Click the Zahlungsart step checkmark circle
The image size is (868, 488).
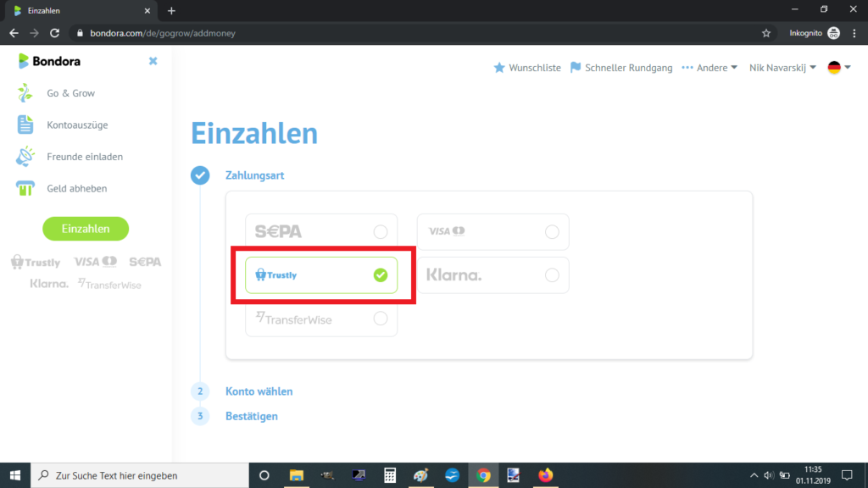(200, 175)
